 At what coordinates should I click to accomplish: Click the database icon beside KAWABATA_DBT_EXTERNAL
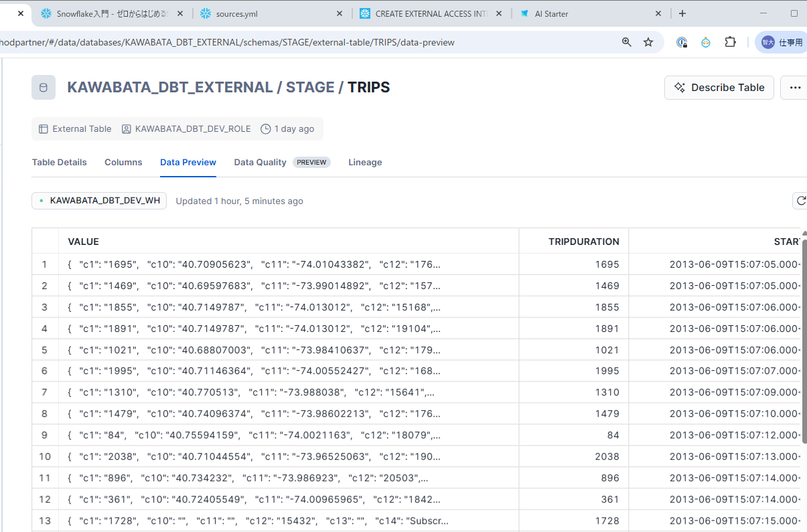click(x=44, y=87)
